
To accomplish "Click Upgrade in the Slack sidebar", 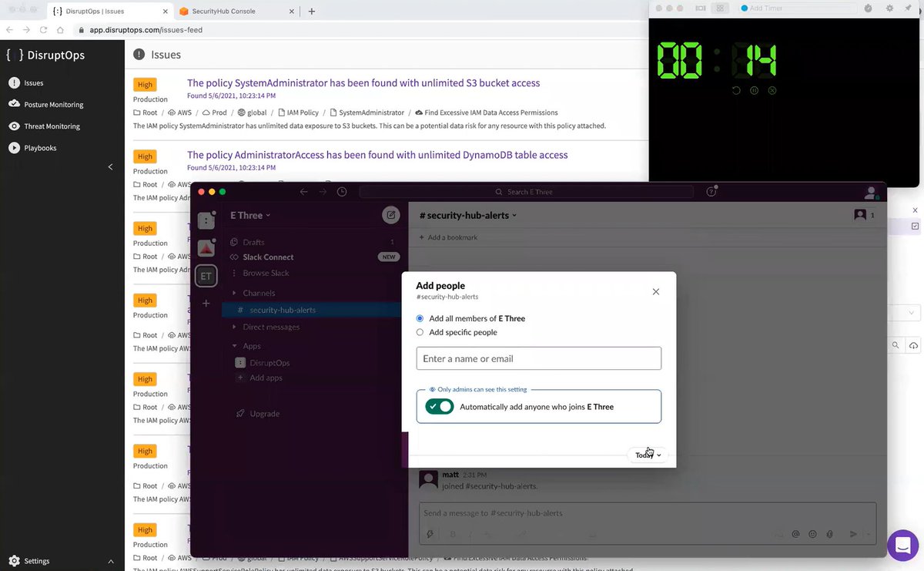I will coord(264,414).
